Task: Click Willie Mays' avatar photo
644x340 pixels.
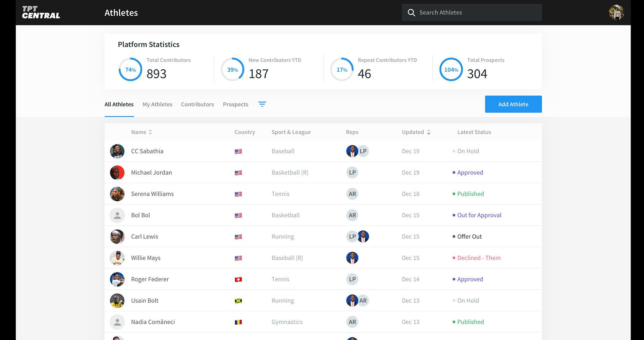Action: click(x=117, y=258)
